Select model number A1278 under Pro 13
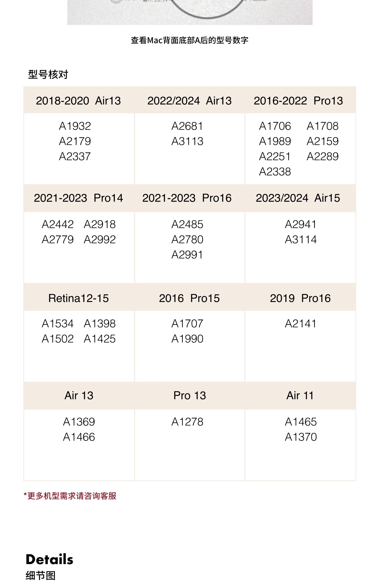 click(x=187, y=422)
